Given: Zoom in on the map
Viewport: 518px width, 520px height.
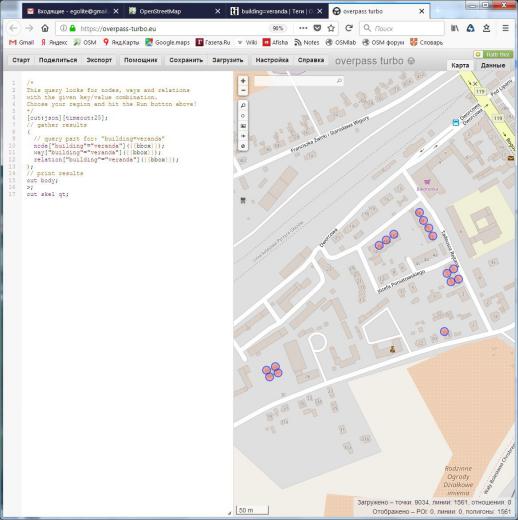Looking at the screenshot, I should [243, 81].
